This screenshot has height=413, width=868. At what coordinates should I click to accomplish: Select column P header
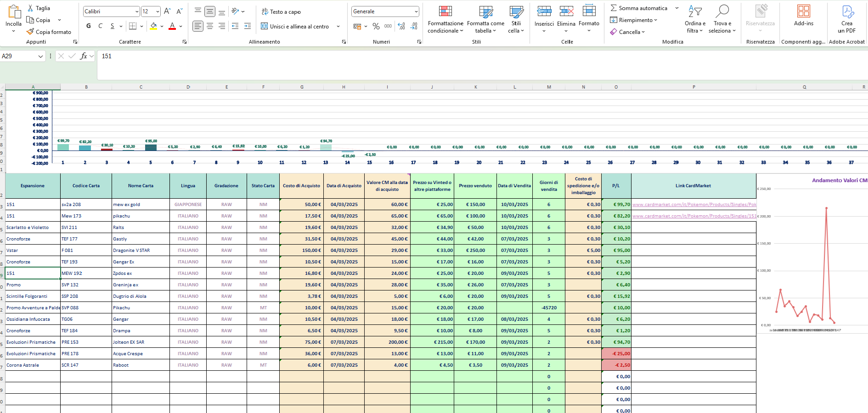pyautogui.click(x=693, y=87)
